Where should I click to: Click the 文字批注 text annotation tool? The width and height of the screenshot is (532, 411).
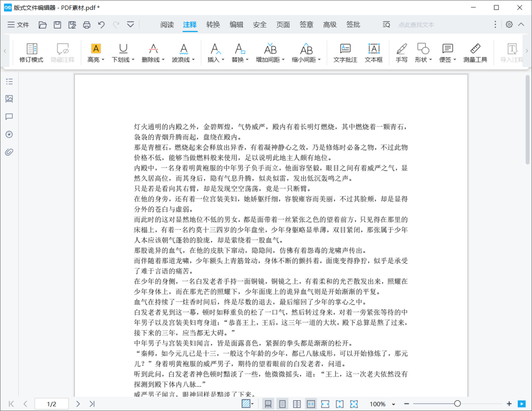[345, 53]
